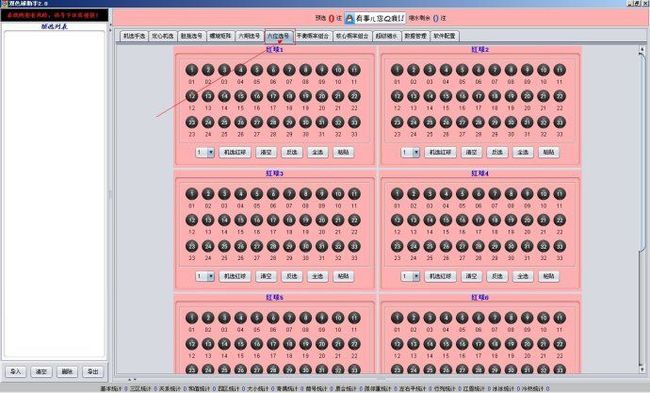Pick ball 33 in the 红球1 panel
Viewport: 650px width, 393px height.
pyautogui.click(x=354, y=122)
